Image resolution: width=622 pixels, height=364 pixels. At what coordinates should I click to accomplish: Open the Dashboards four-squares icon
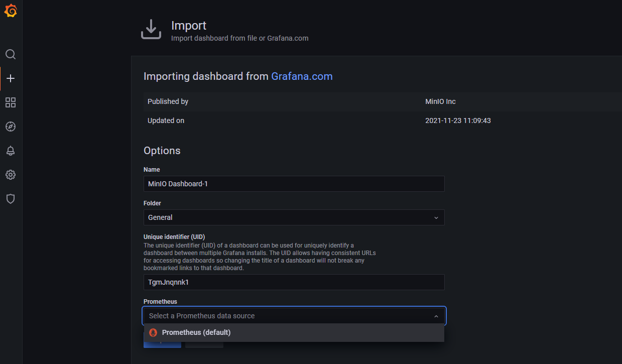coord(11,102)
